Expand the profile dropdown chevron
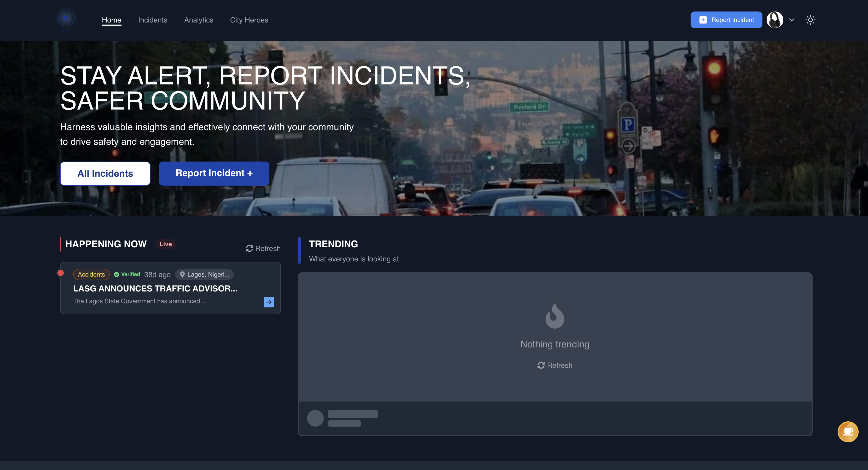This screenshot has width=868, height=470. (791, 20)
